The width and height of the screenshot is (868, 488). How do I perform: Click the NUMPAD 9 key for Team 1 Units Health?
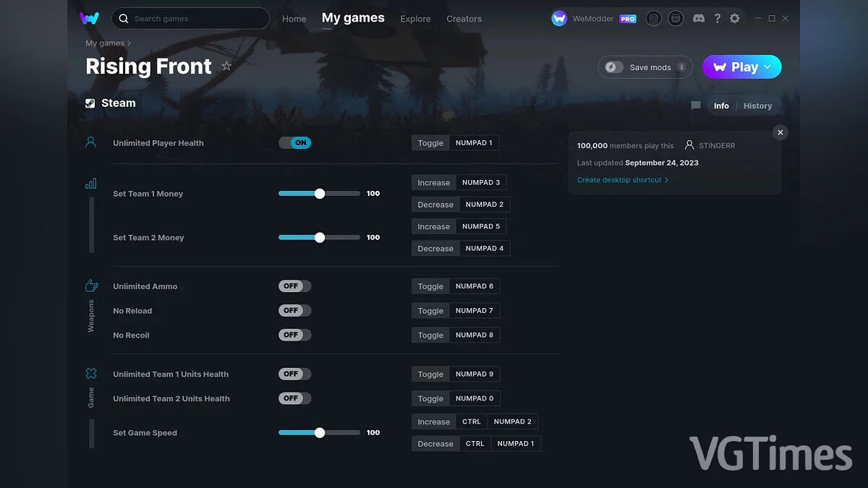(x=475, y=374)
